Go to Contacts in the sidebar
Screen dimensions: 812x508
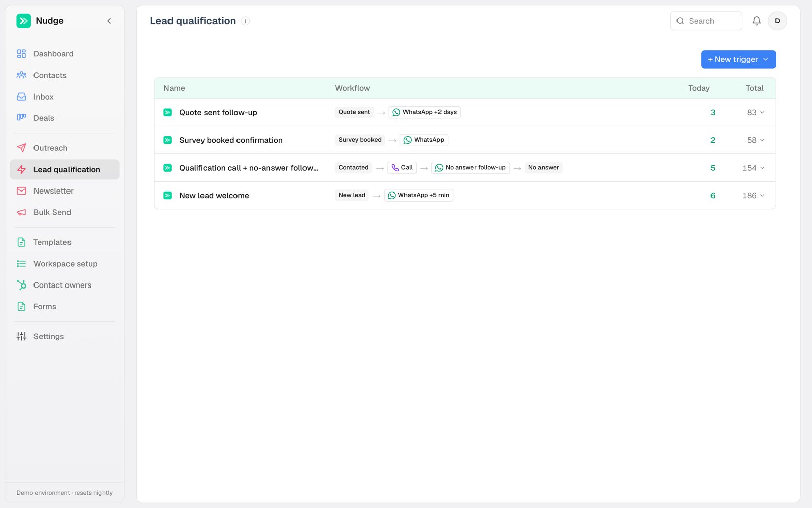tap(64, 75)
